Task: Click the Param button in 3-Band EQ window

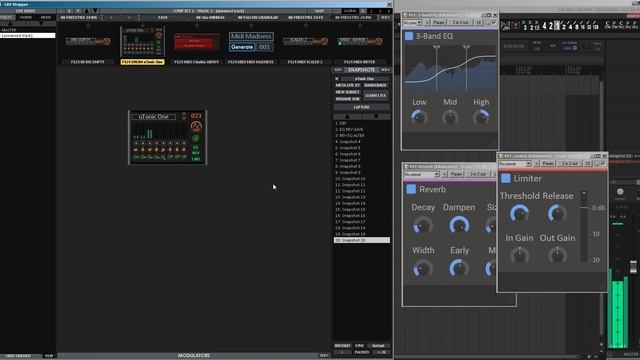Action: (x=439, y=22)
